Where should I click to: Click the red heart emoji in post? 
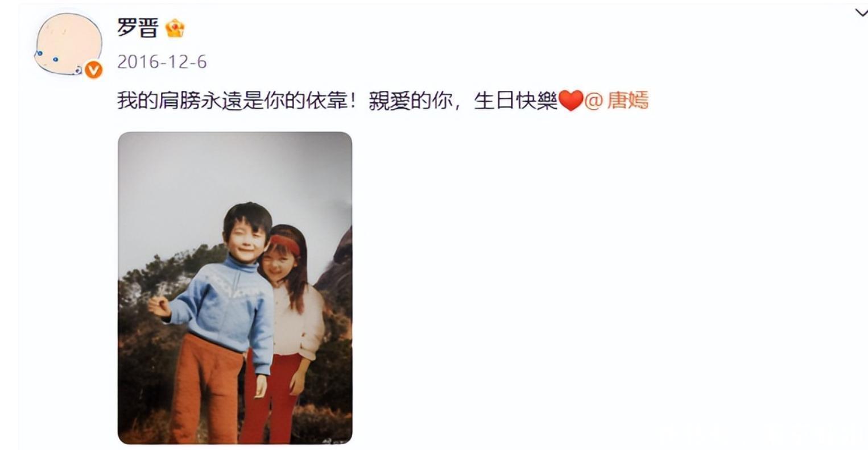point(571,102)
